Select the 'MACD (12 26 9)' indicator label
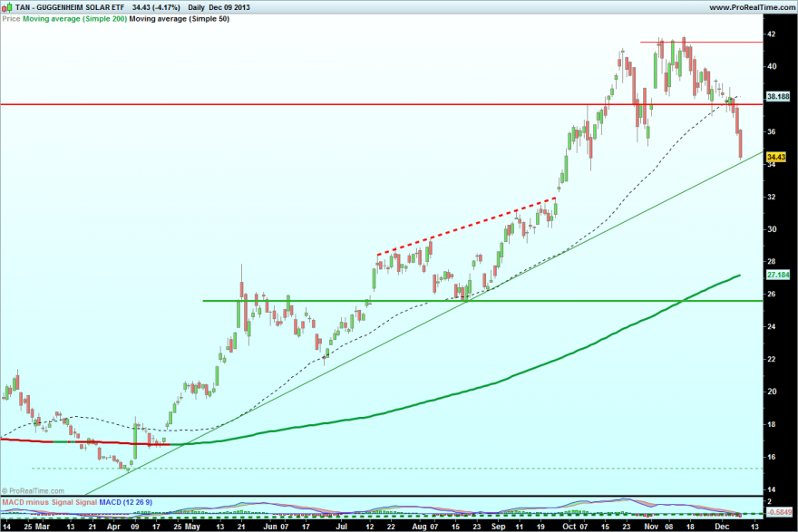The width and height of the screenshot is (798, 532). [x=125, y=502]
